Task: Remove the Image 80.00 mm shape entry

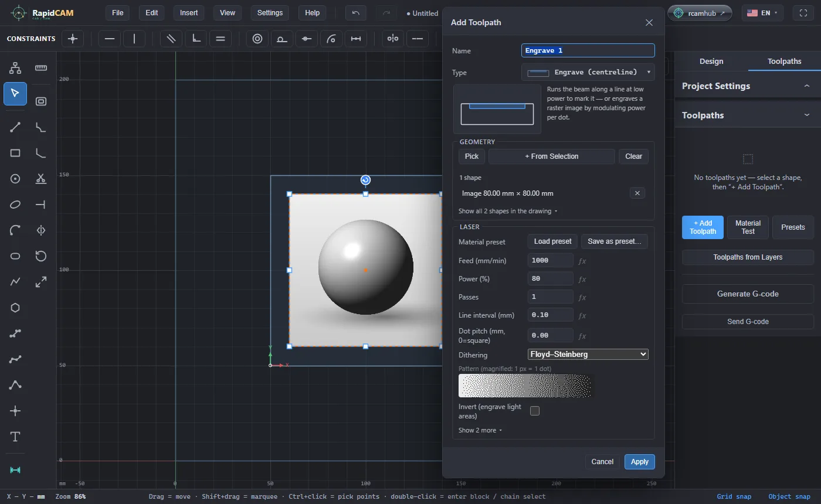Action: pyautogui.click(x=637, y=193)
